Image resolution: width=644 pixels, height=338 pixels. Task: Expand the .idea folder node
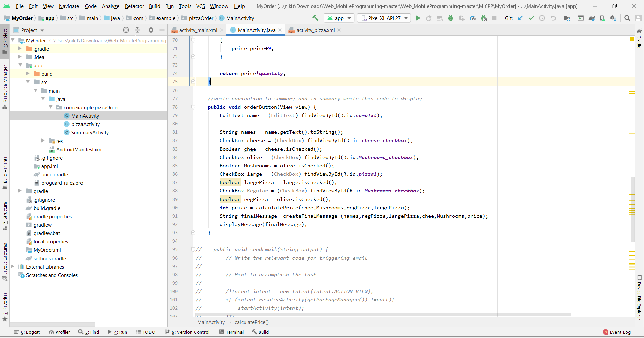click(20, 57)
